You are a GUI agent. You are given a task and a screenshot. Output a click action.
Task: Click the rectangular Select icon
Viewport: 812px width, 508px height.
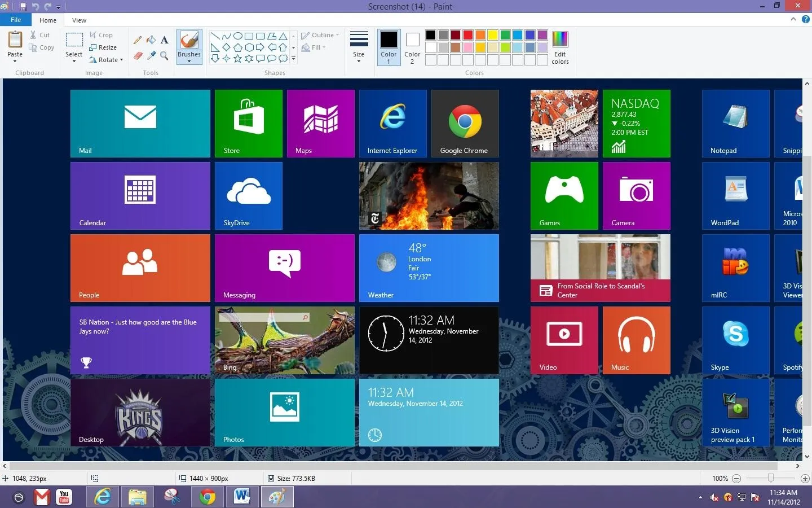[74, 40]
